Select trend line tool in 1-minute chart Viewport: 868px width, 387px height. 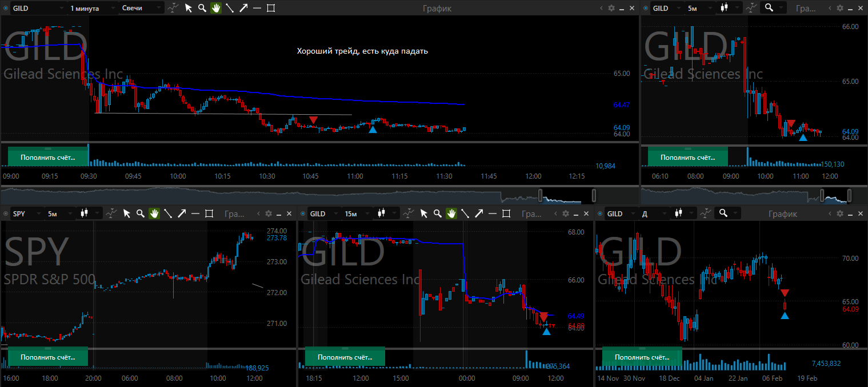click(230, 8)
